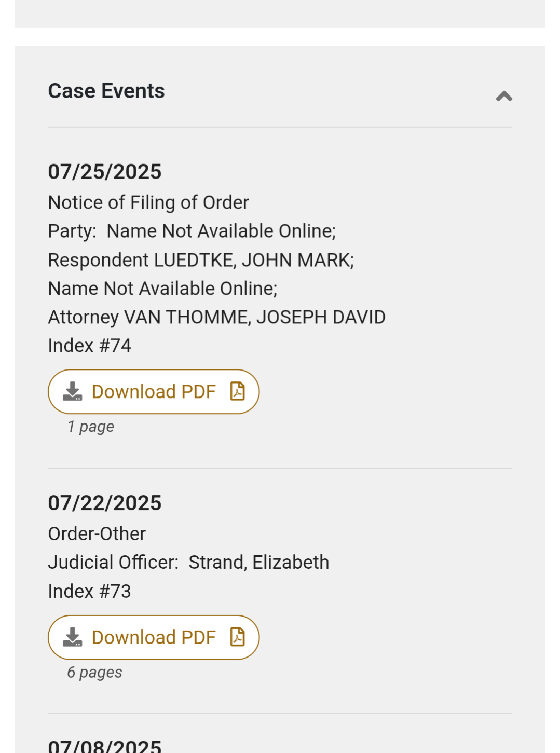Click the 6 pages count label
Image resolution: width=560 pixels, height=753 pixels.
point(94,672)
